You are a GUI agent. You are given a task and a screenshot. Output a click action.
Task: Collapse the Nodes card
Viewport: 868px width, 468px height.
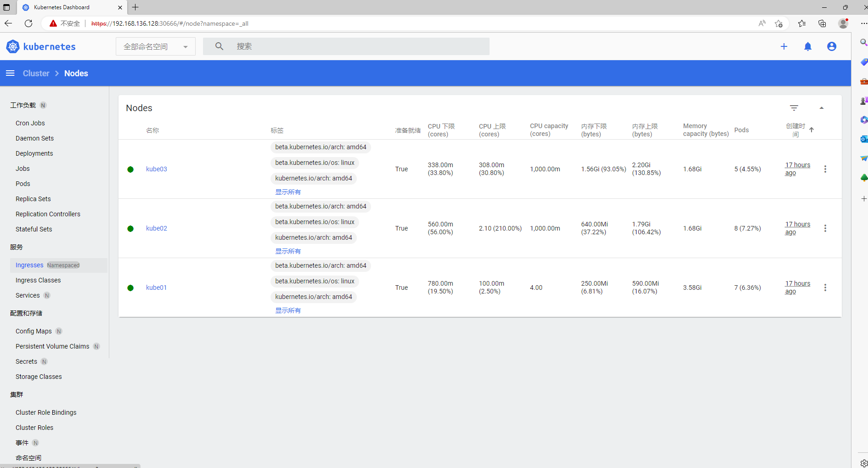click(822, 108)
